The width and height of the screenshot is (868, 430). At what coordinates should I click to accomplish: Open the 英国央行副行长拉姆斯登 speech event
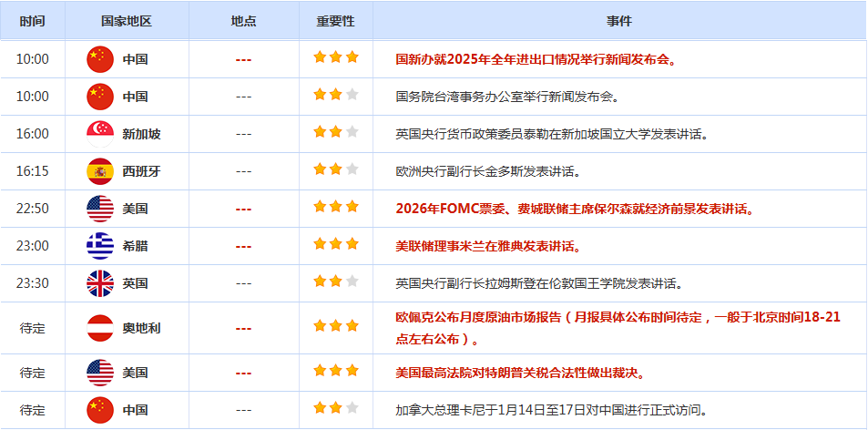(x=538, y=283)
